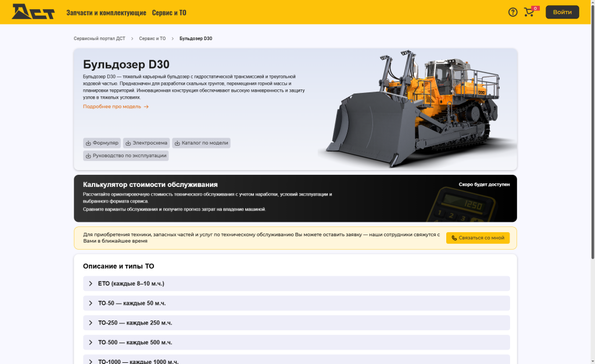
Task: Click the ДСТ logo in the header
Action: (33, 12)
